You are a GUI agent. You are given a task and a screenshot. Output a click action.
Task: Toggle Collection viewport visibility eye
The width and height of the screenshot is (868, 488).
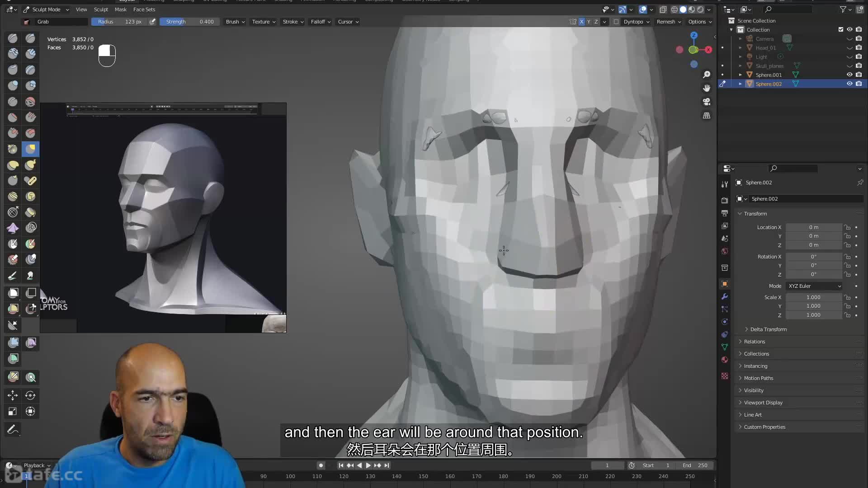click(849, 29)
